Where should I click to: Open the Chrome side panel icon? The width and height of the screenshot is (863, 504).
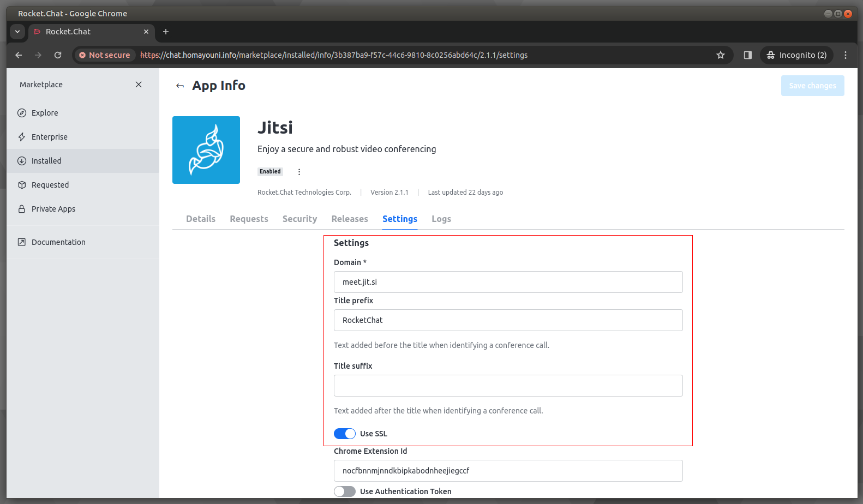point(748,55)
